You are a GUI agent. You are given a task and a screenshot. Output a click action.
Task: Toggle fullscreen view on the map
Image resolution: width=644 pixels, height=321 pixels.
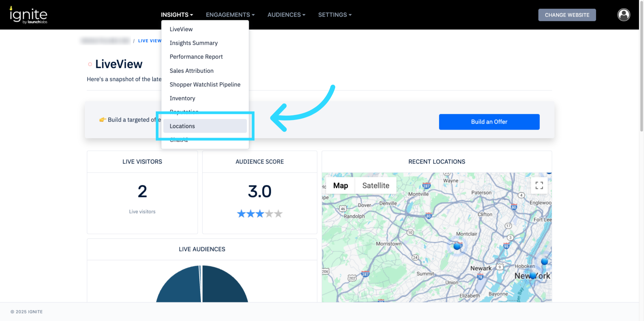point(539,185)
